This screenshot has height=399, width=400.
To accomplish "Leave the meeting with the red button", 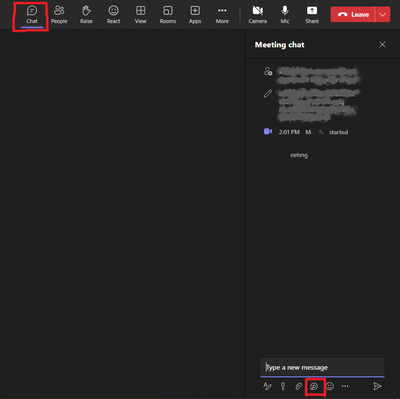I will (x=353, y=15).
